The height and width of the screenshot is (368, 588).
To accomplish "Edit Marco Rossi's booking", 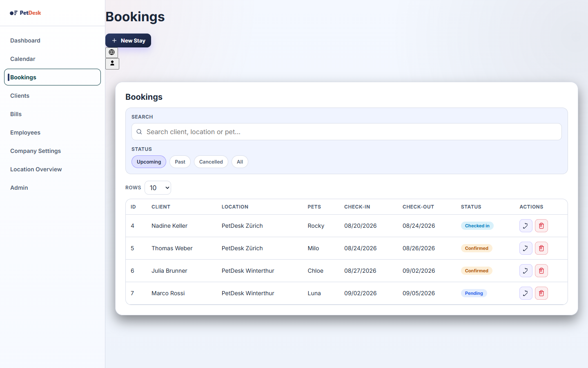I will pyautogui.click(x=526, y=293).
